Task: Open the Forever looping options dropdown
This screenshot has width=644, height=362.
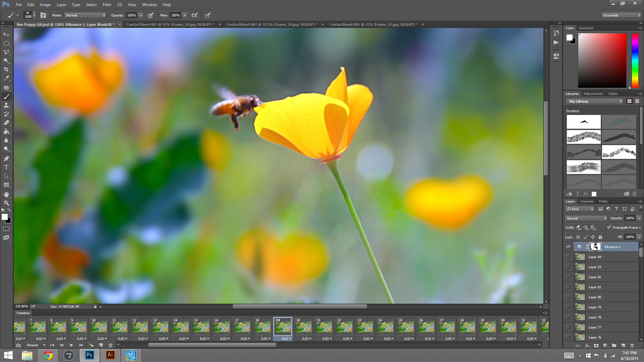Action: click(x=36, y=345)
